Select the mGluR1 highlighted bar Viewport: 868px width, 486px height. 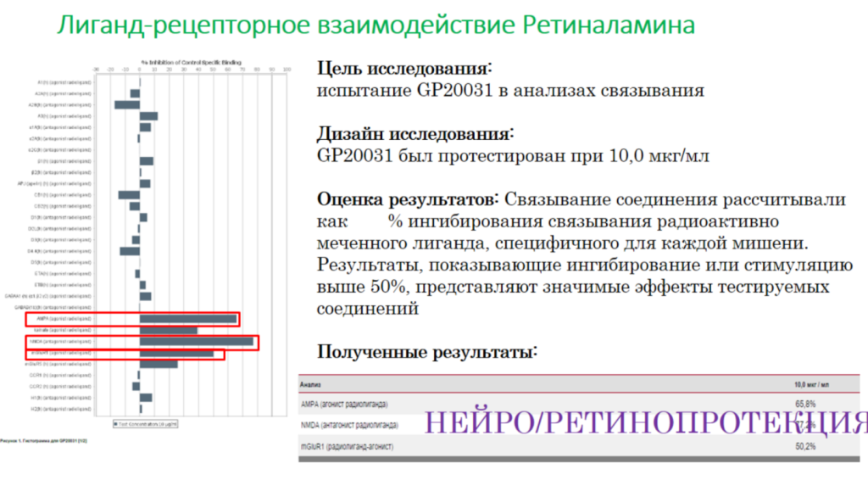(x=176, y=353)
